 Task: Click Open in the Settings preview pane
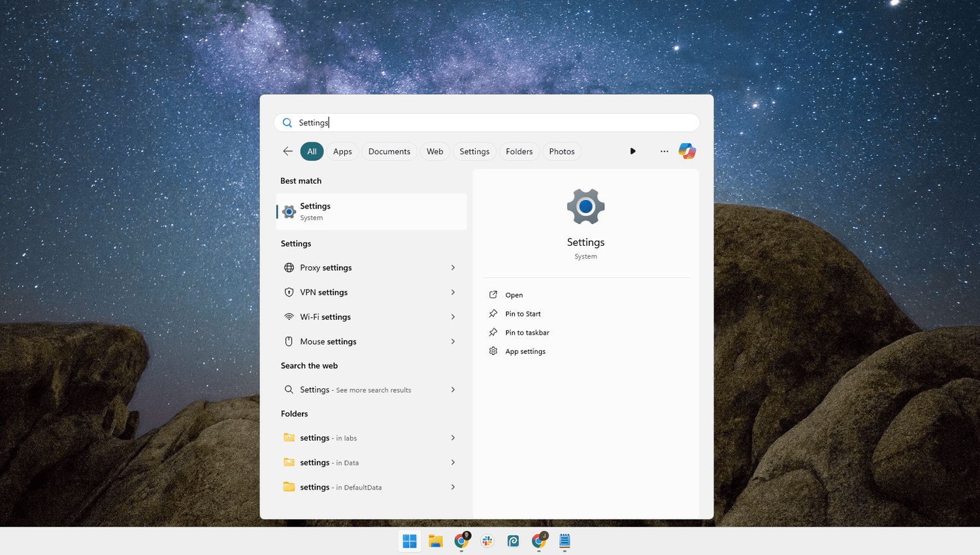pos(514,295)
